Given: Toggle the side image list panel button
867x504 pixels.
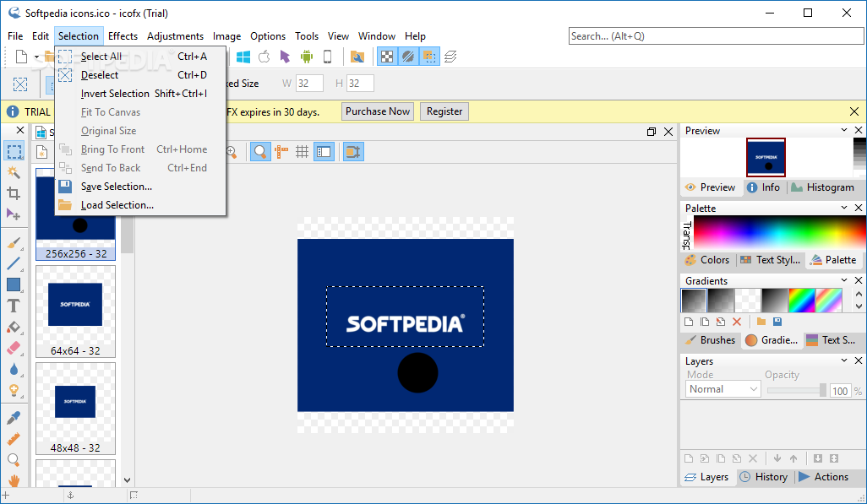Looking at the screenshot, I should tap(324, 152).
